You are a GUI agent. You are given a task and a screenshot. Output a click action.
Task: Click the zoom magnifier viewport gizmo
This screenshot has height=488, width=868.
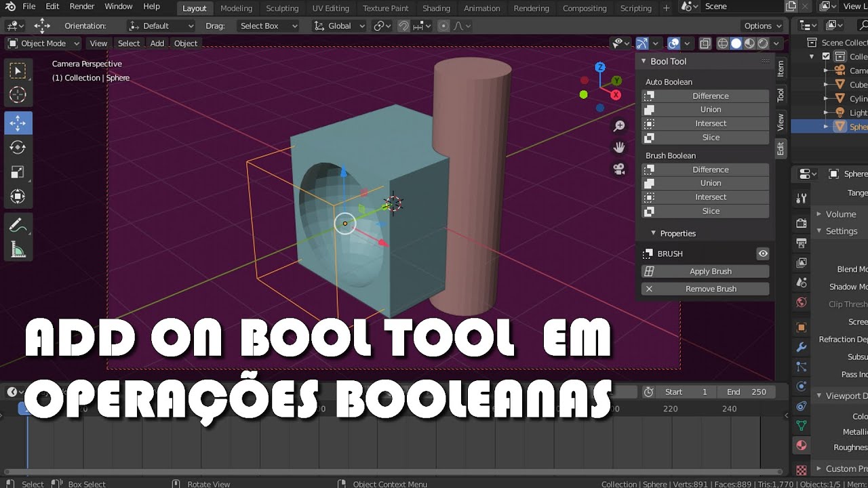coord(619,126)
